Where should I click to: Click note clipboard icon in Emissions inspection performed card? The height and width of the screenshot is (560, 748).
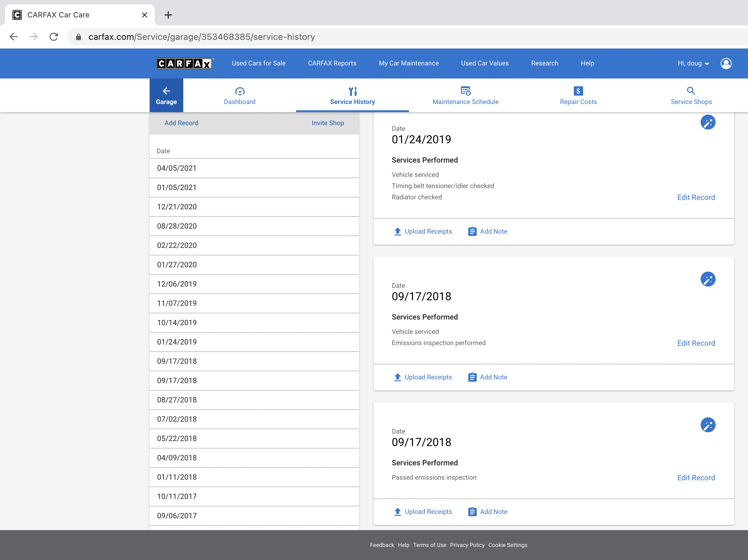[x=472, y=377]
